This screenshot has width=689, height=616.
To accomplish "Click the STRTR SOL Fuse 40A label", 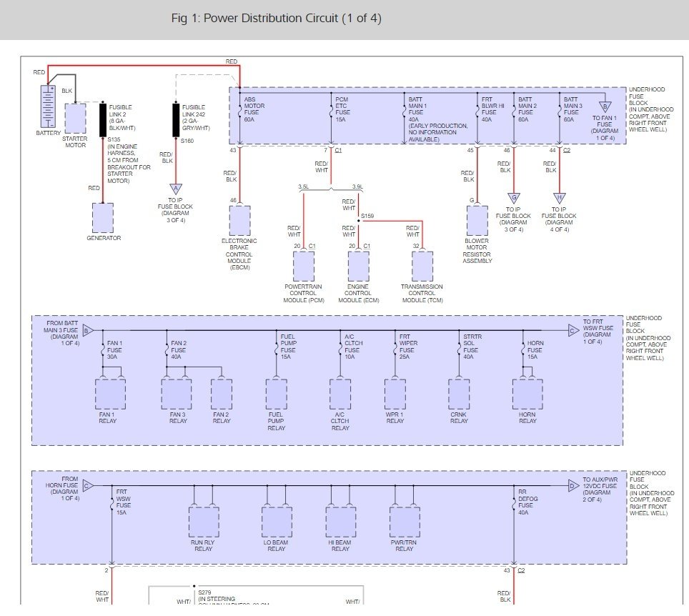I will [x=472, y=347].
